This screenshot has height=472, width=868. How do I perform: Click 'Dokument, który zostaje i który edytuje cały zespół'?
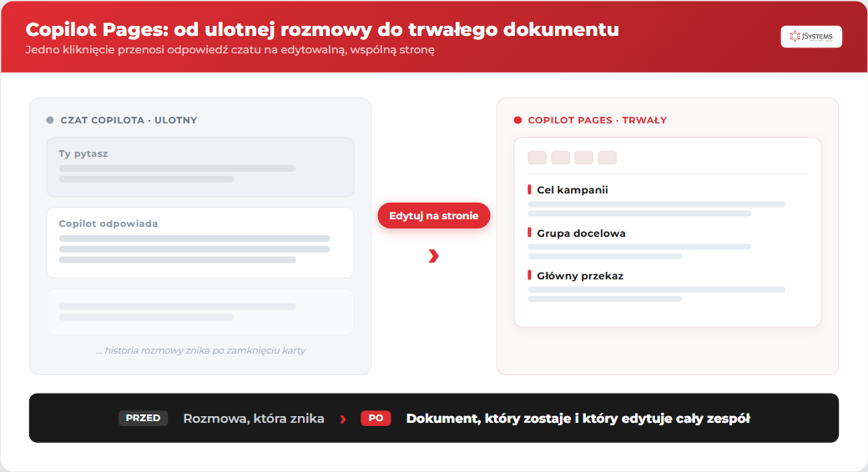click(x=578, y=419)
